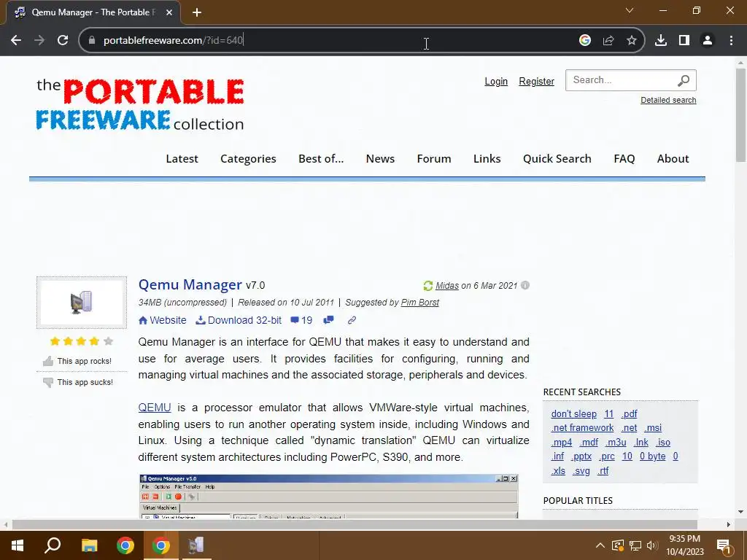Screen dimensions: 747x560
Task: Open the Forum page
Action: coord(434,158)
